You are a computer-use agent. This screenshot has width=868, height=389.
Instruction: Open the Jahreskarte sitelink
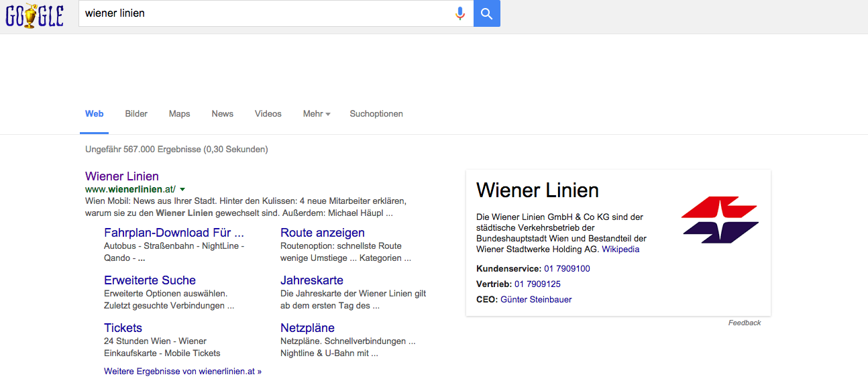pos(312,280)
